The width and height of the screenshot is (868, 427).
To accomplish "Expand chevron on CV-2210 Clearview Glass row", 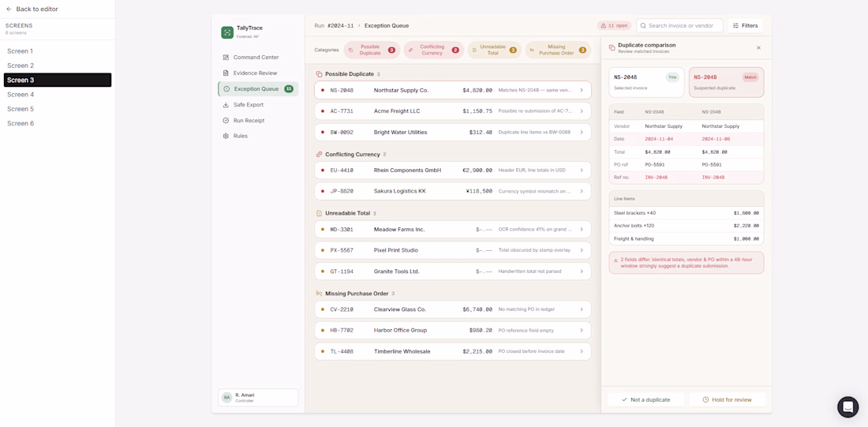I will tap(582, 309).
